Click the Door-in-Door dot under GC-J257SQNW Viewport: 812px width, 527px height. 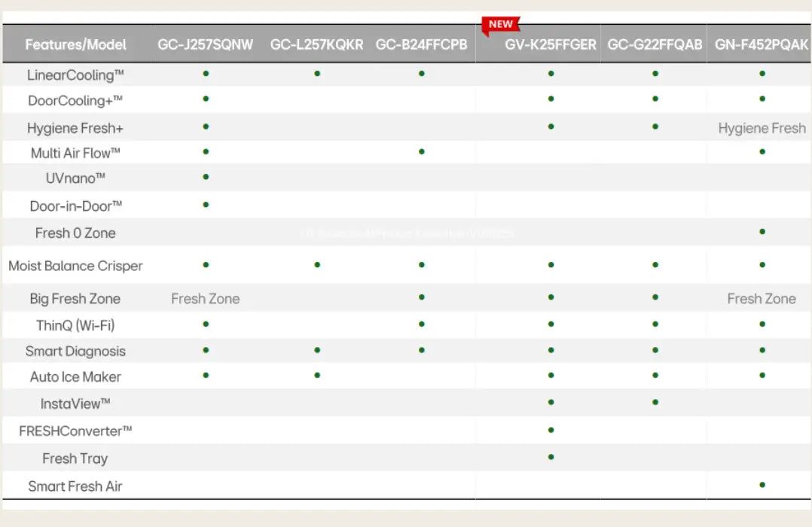[x=206, y=205]
